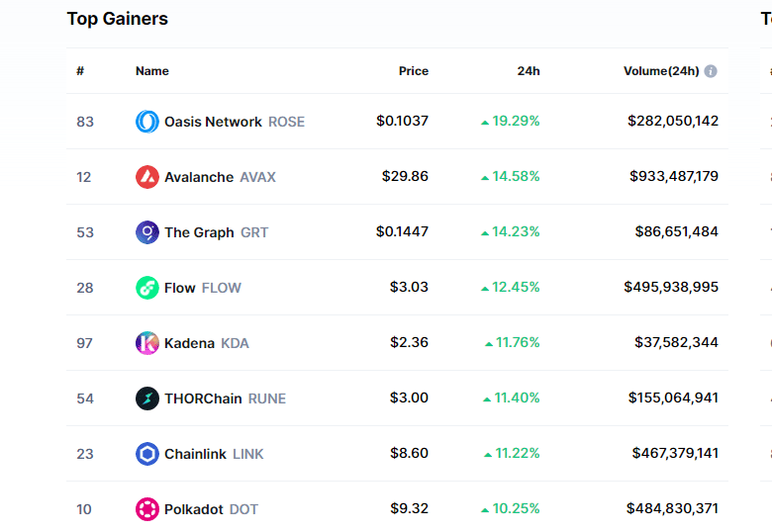Open the Oasis Network ROSE link
The width and height of the screenshot is (772, 532).
pos(234,122)
